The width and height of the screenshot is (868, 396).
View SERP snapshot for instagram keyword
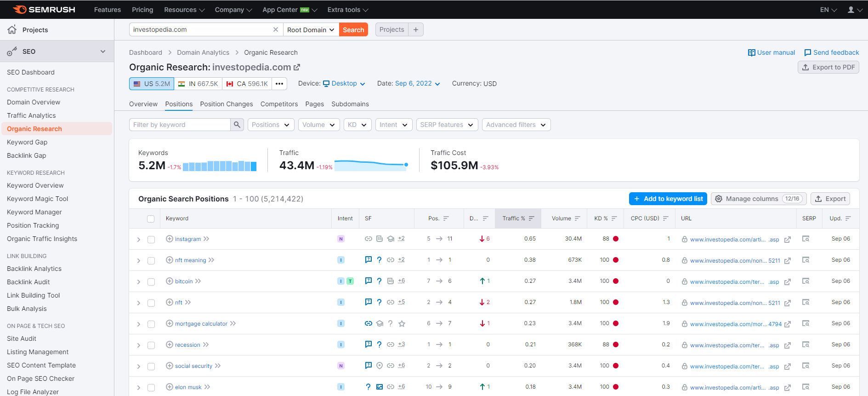[x=806, y=239]
